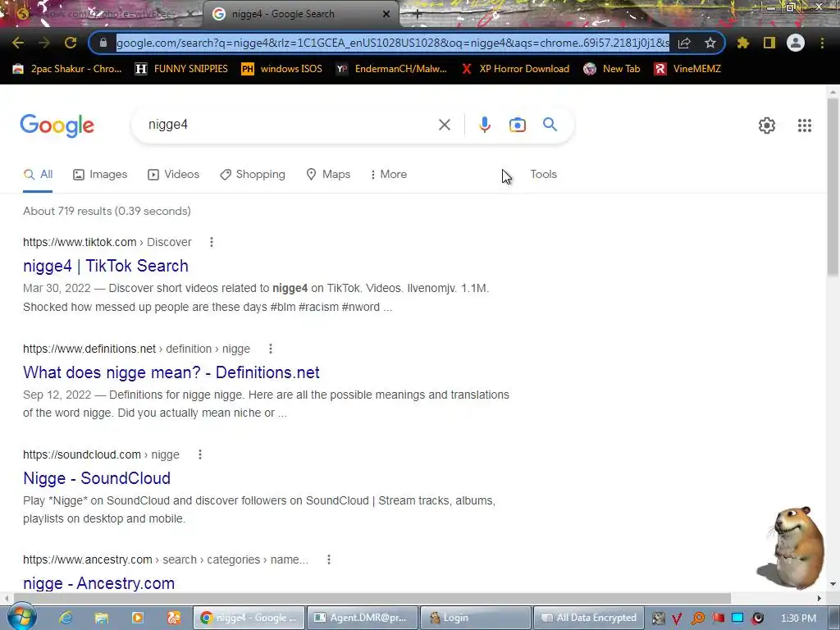Open the Windows Start button
The width and height of the screenshot is (840, 630).
(22, 617)
